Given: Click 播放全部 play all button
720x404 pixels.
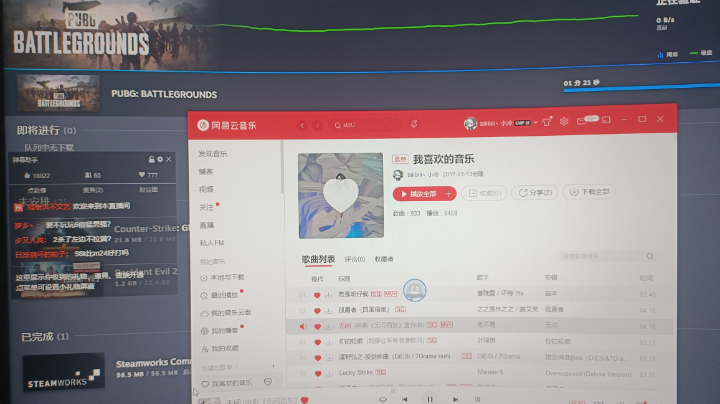Looking at the screenshot, I should (418, 194).
